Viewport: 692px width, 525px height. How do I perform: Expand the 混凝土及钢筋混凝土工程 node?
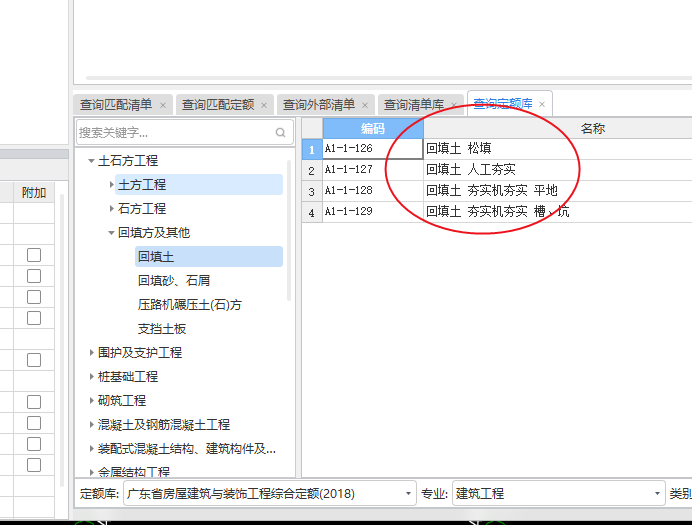click(91, 424)
